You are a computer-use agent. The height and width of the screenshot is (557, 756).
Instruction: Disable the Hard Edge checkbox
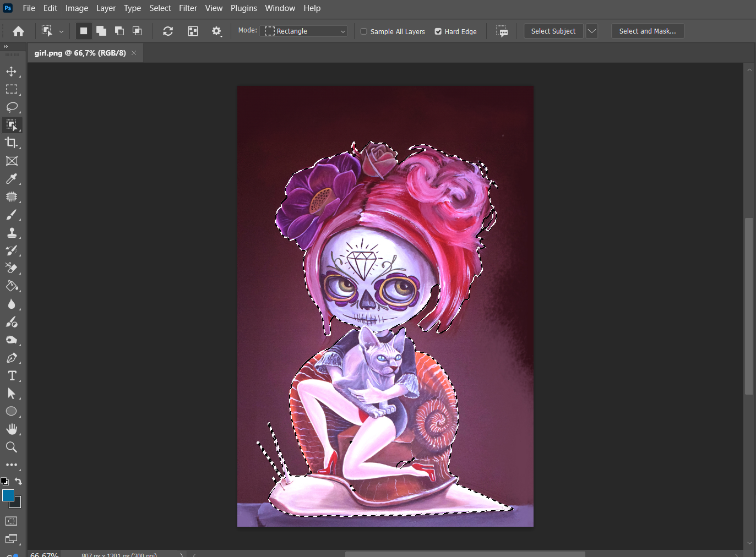click(x=438, y=31)
